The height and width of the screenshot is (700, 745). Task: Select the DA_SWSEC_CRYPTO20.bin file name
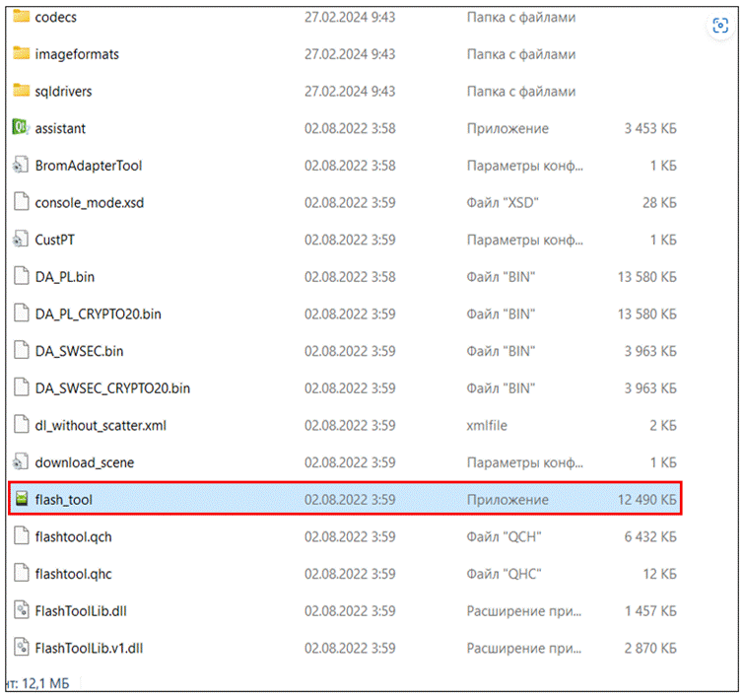[x=112, y=388]
